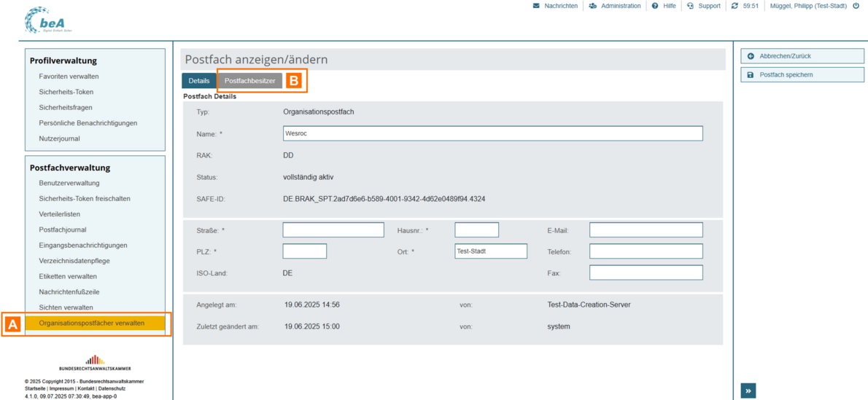868x400 pixels.
Task: Open Sicherheits-Token freischalten
Action: coord(85,198)
